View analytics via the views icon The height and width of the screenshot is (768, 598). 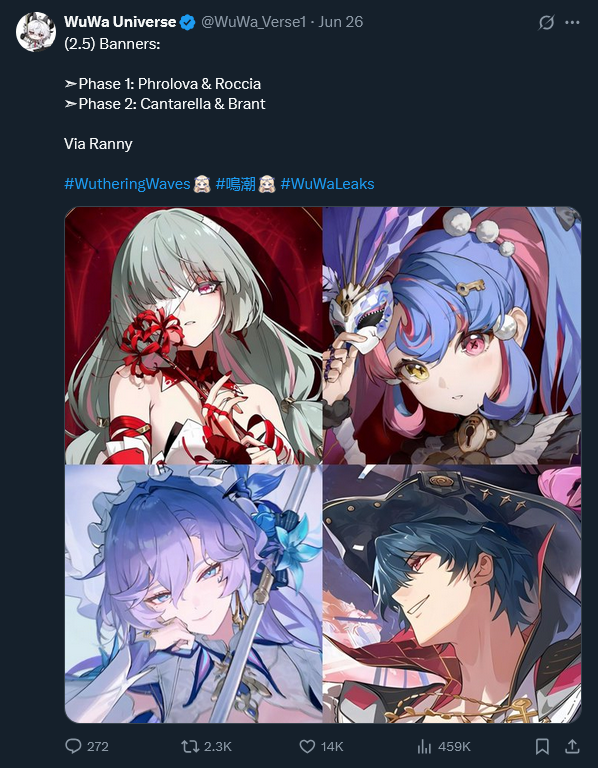(x=424, y=746)
